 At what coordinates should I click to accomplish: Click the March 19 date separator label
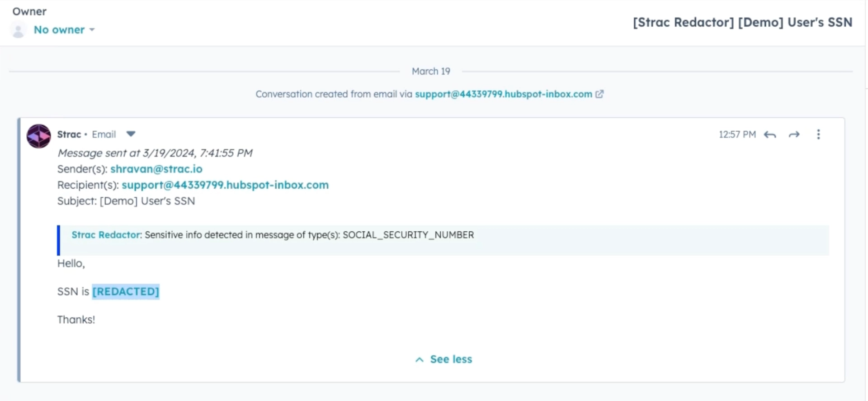pos(431,72)
